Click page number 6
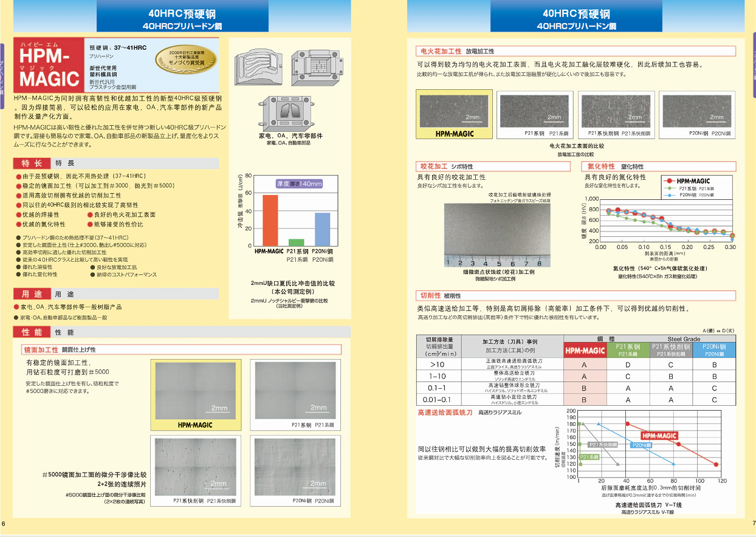The image size is (756, 537). pyautogui.click(x=3, y=524)
